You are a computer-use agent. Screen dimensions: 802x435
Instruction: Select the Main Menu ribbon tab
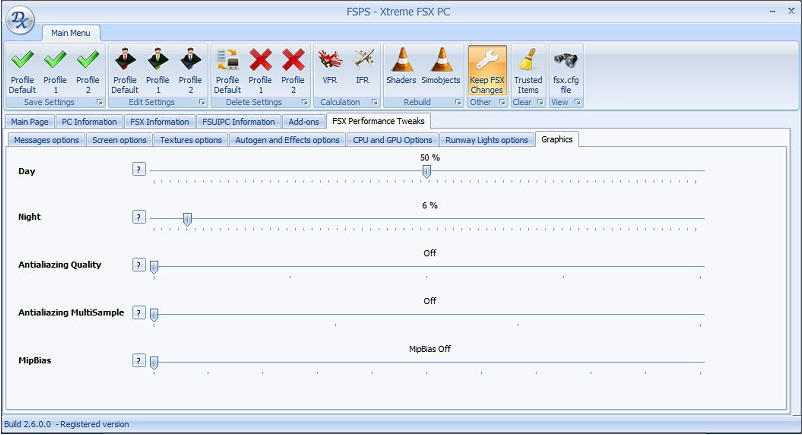(71, 33)
